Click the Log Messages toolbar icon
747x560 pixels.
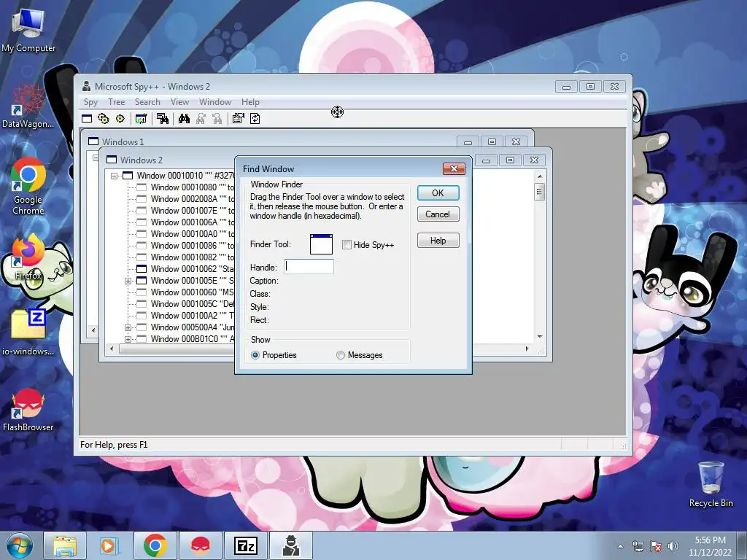[141, 119]
